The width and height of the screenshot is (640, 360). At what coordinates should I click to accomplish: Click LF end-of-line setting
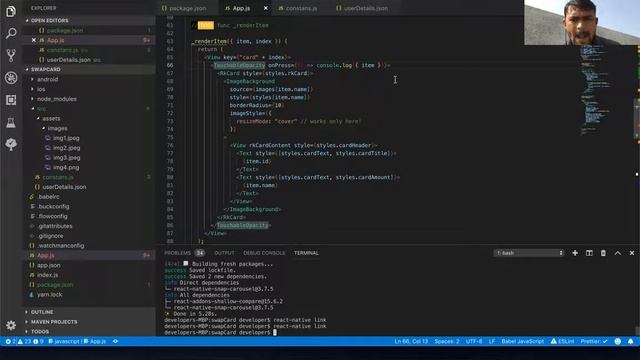coord(492,341)
